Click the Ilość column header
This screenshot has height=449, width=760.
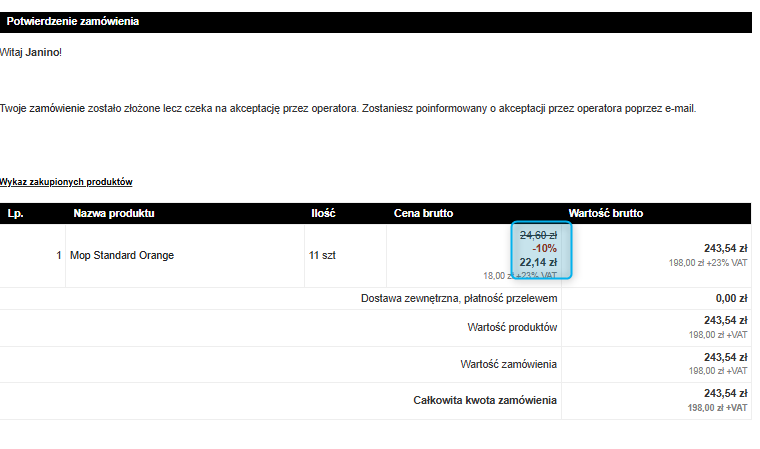[323, 213]
